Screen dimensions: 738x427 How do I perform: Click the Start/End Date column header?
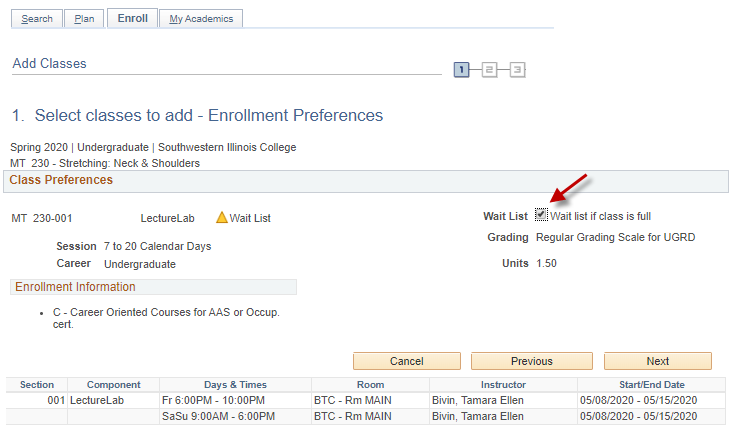(x=645, y=385)
